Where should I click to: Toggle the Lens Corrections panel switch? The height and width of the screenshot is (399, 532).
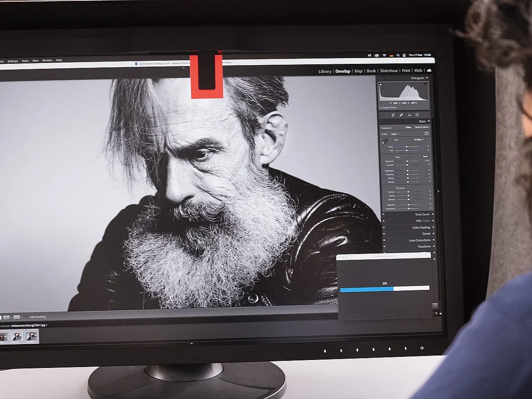point(384,240)
